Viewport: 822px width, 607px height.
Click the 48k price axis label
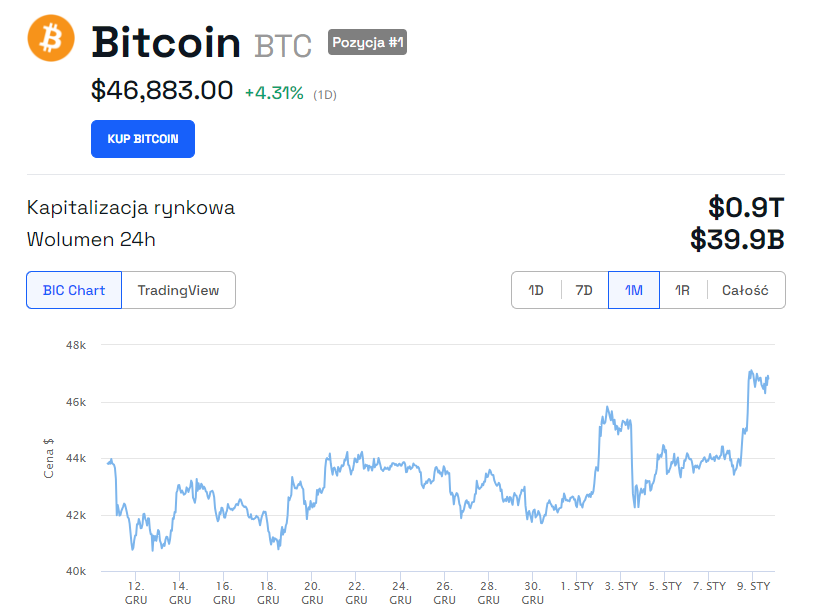click(x=76, y=345)
